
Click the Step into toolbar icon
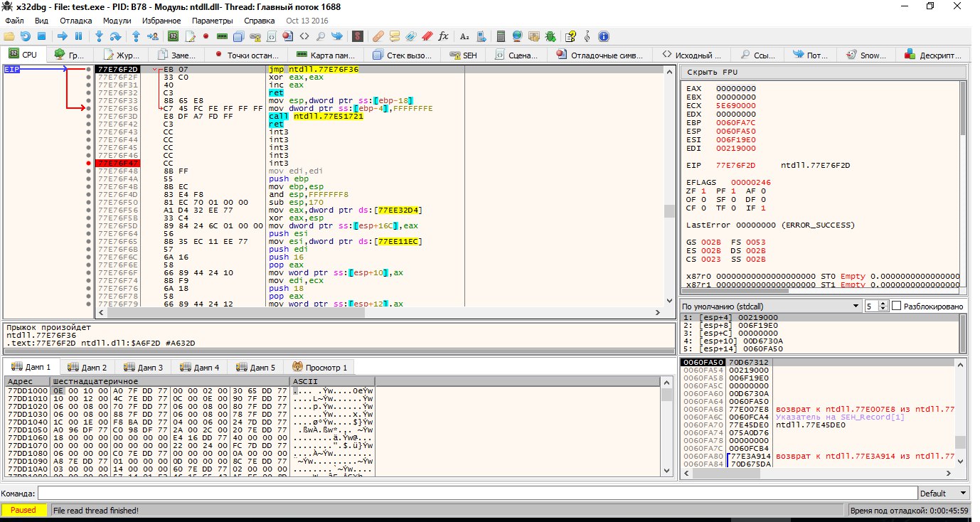pos(99,36)
